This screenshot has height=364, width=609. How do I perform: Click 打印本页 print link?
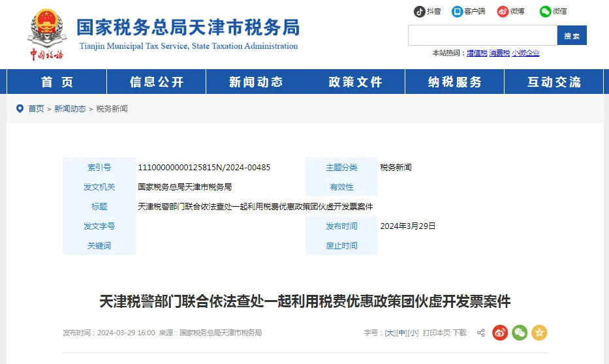click(x=437, y=333)
